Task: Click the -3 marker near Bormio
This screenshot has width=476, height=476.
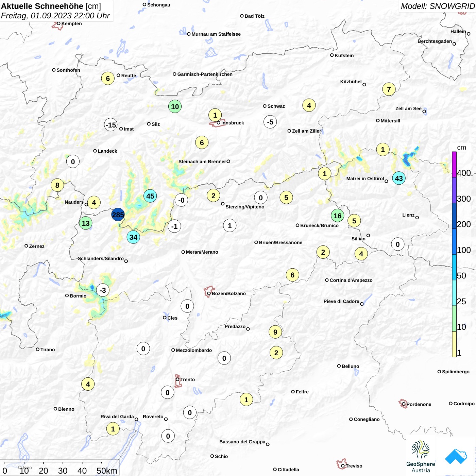Action: 103,290
